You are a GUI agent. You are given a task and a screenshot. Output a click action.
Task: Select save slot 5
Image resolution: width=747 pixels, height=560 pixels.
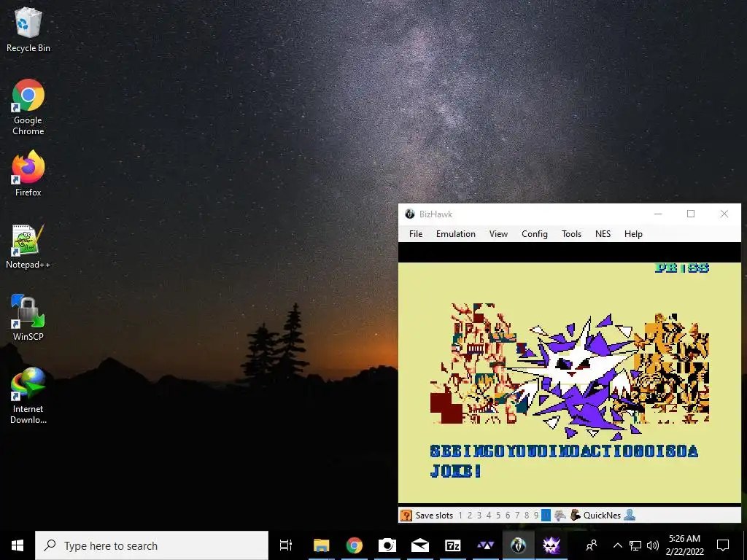(498, 516)
